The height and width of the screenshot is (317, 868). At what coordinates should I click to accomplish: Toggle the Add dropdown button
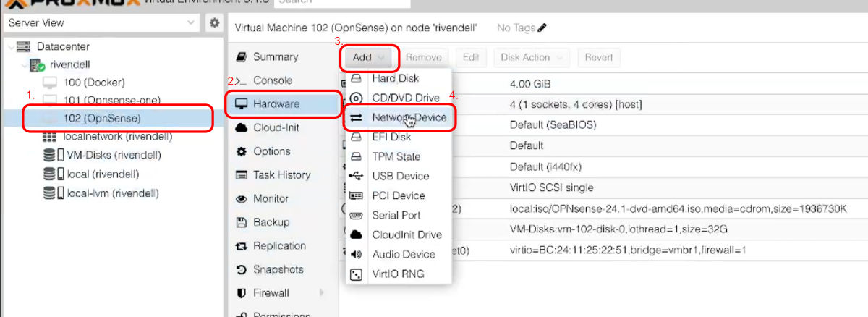[x=369, y=57]
